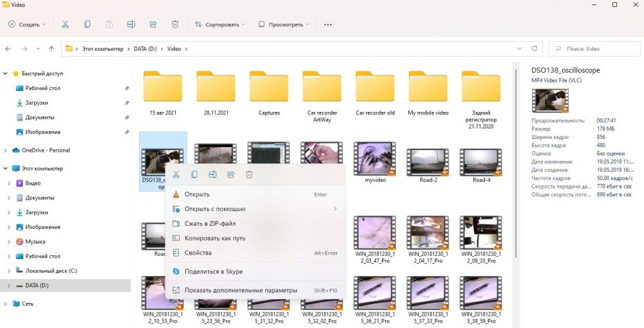Choose Свойства from the context menu

click(x=198, y=253)
